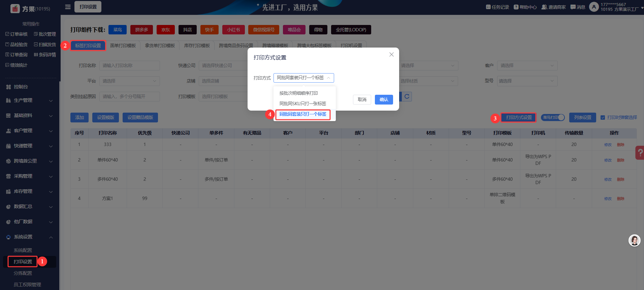Switch to 库存打印模板 tab
Viewport: 644px width, 290px height.
pyautogui.click(x=197, y=46)
